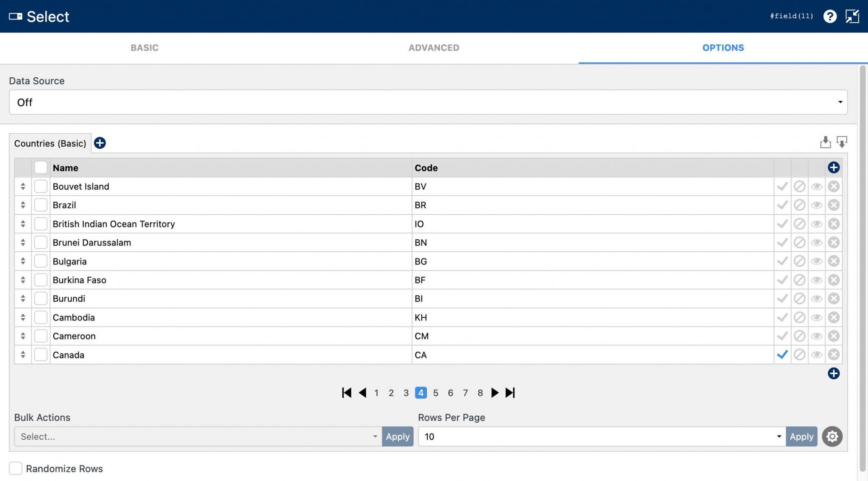Check the Burundi row checkbox
The image size is (868, 481).
click(x=41, y=299)
